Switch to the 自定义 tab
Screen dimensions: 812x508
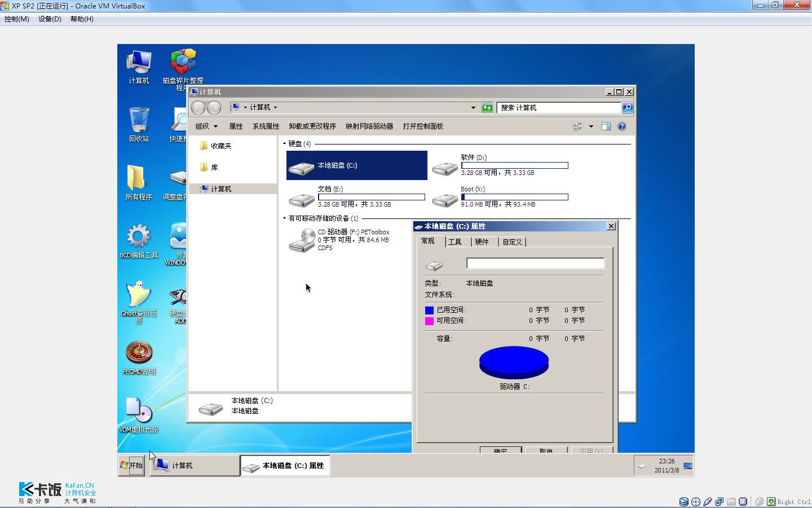tap(513, 242)
